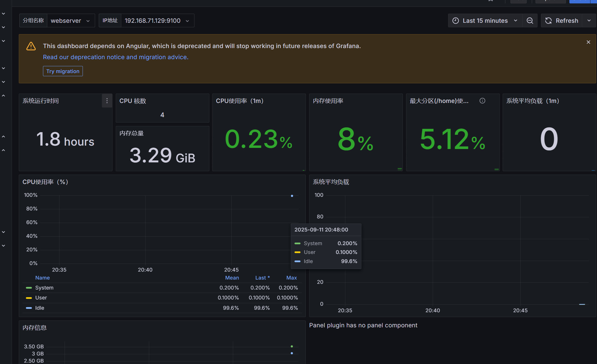The height and width of the screenshot is (364, 597).
Task: Open the IP address 192.168.71.129:9100 dropdown
Action: coord(157,20)
